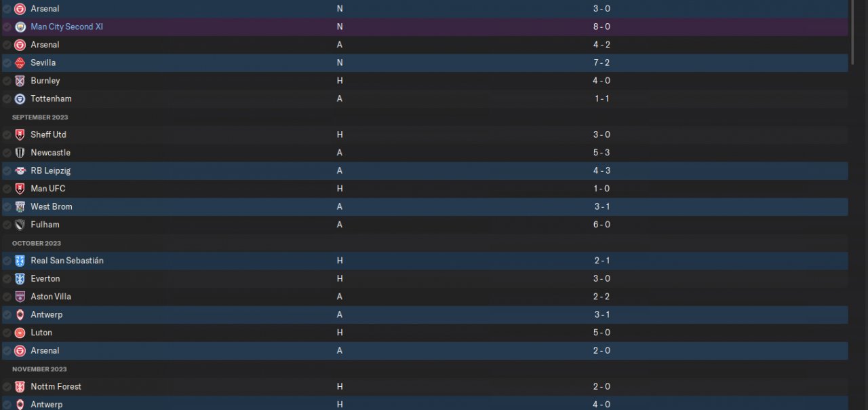The image size is (868, 410).
Task: Click the RB Leipzig team name
Action: [50, 171]
